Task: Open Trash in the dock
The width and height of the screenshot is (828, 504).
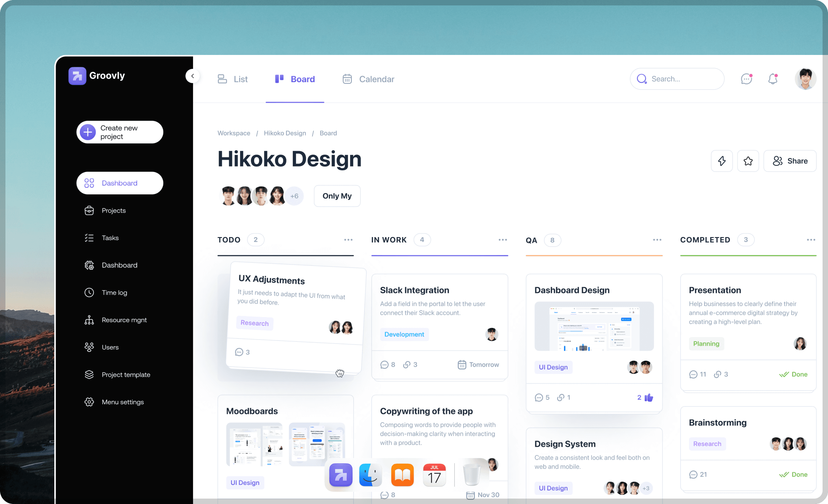Action: (472, 474)
